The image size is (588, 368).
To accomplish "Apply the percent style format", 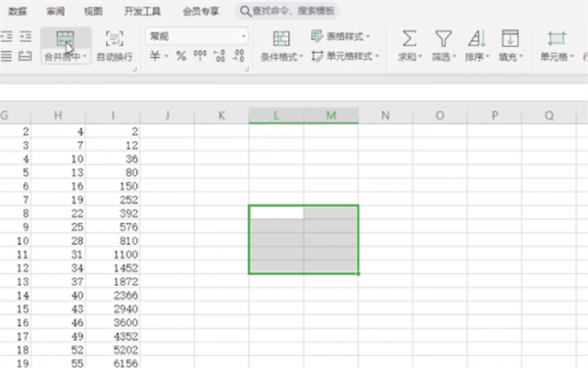I will pyautogui.click(x=181, y=56).
